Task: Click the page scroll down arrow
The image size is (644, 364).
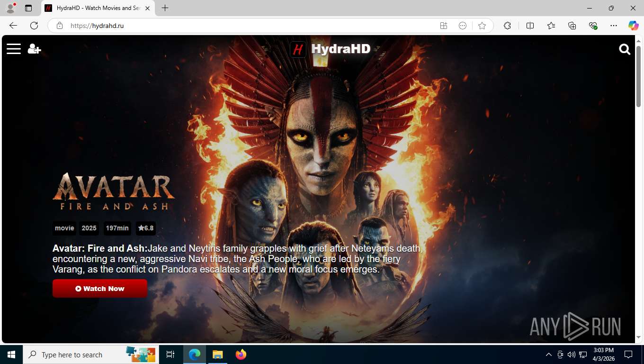Action: [638, 337]
